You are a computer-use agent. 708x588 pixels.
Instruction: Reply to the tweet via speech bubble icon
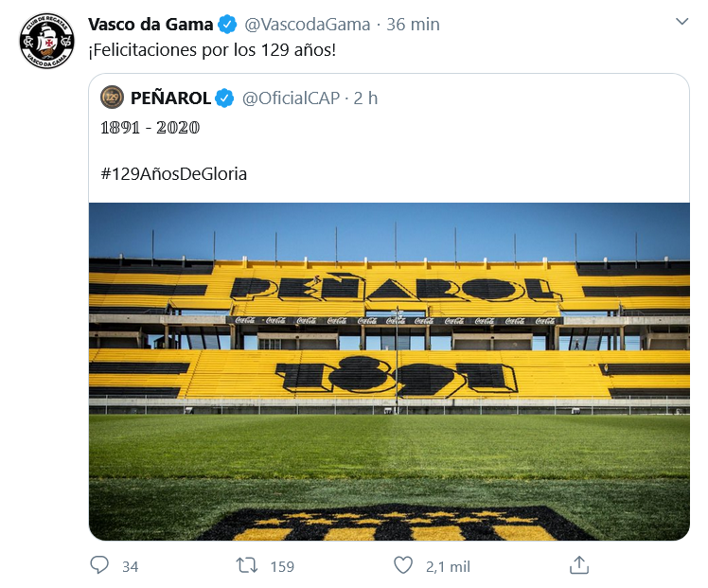tap(99, 565)
